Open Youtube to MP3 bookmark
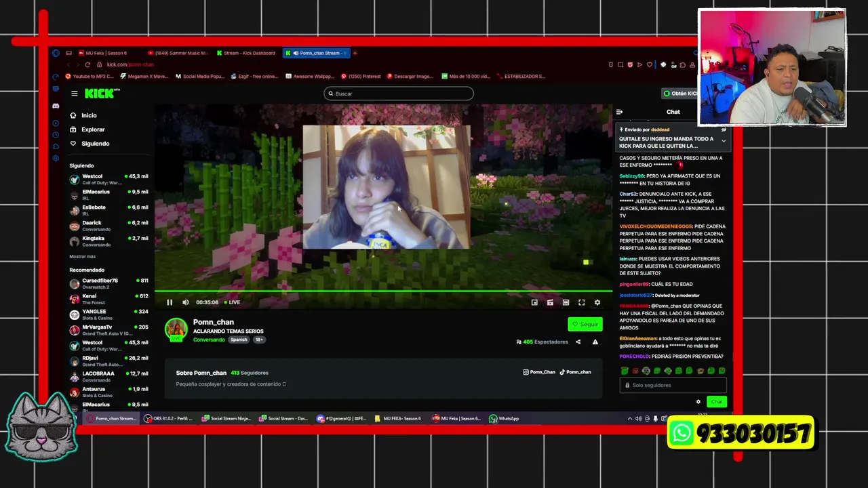The height and width of the screenshot is (488, 868). click(90, 77)
